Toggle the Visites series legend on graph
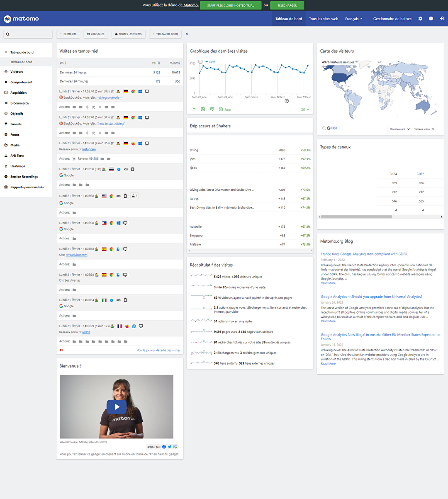Viewport: 448px width, 499px height. 210,61
